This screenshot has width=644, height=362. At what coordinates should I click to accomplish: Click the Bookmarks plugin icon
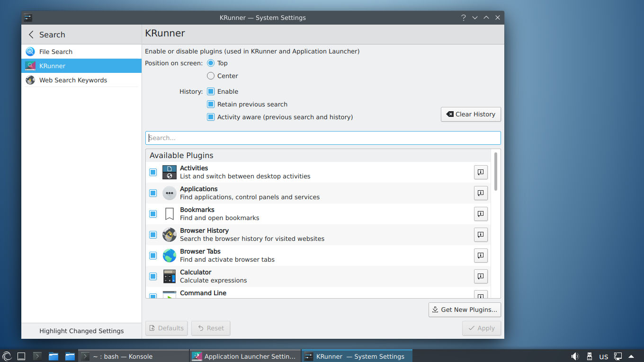[170, 214]
